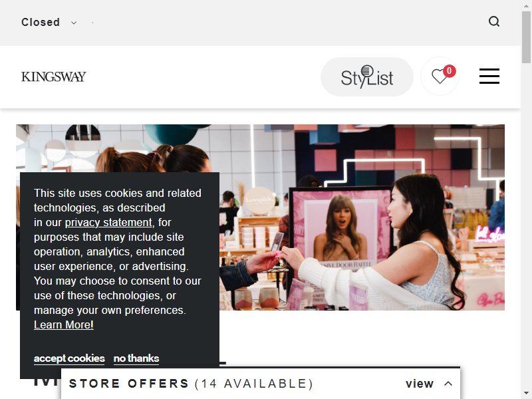Open the hamburger navigation menu

pos(489,76)
